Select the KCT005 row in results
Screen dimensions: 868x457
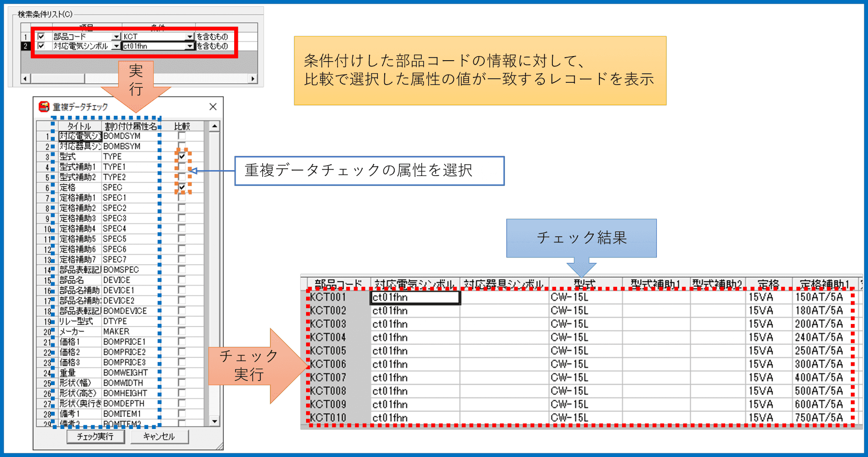tap(328, 351)
